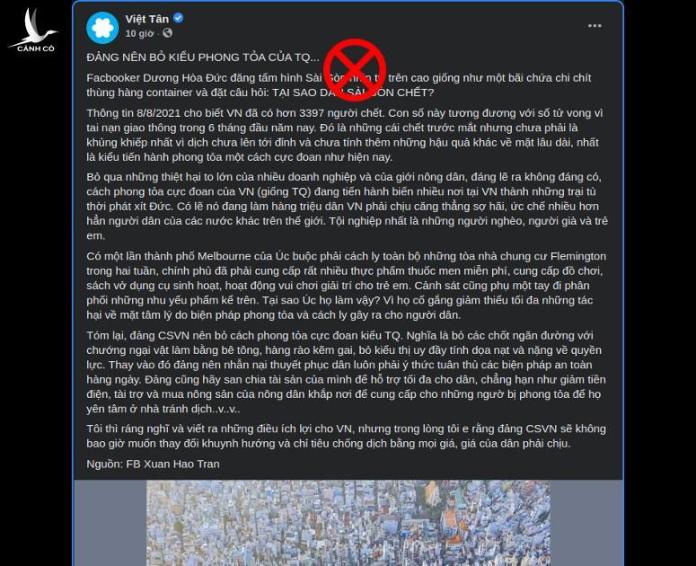Click the paragraph starting "Thông tin 8/8/2021"
The width and height of the screenshot is (696, 566).
[345, 135]
